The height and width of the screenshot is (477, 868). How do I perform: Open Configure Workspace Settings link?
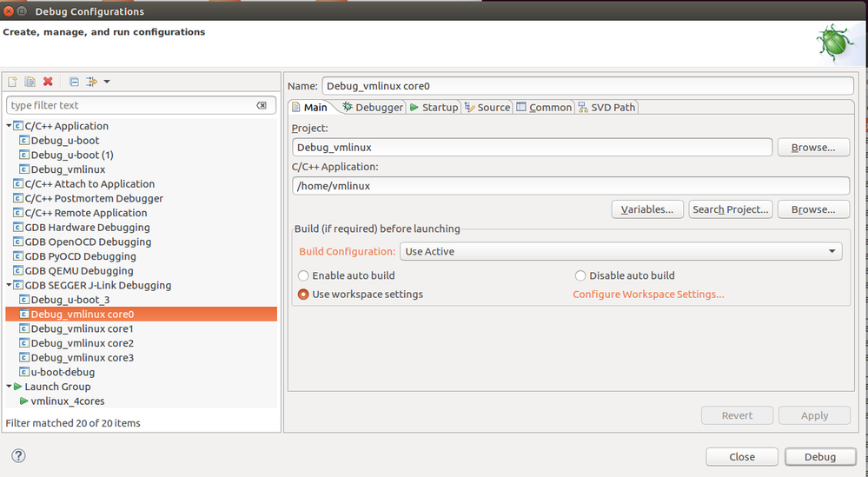coord(648,295)
